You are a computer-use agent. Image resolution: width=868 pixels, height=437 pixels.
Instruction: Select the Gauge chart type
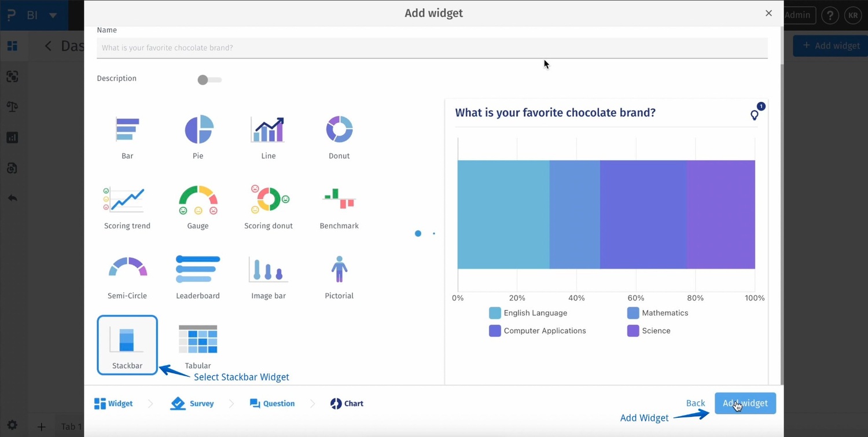pos(198,199)
